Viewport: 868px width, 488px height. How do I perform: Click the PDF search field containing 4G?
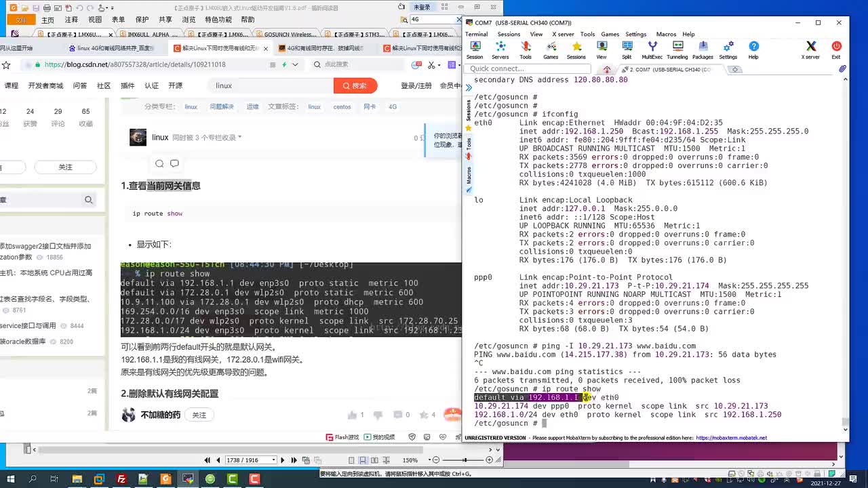[435, 20]
